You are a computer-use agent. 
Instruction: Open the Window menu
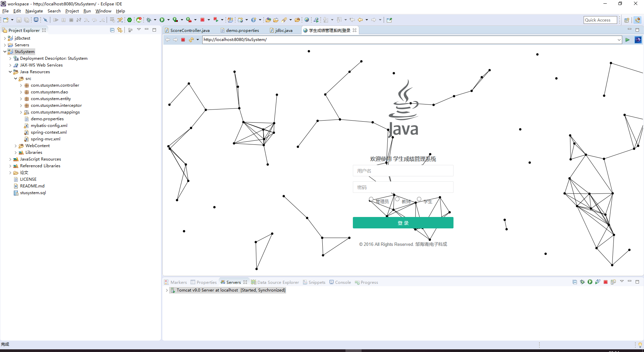(103, 11)
